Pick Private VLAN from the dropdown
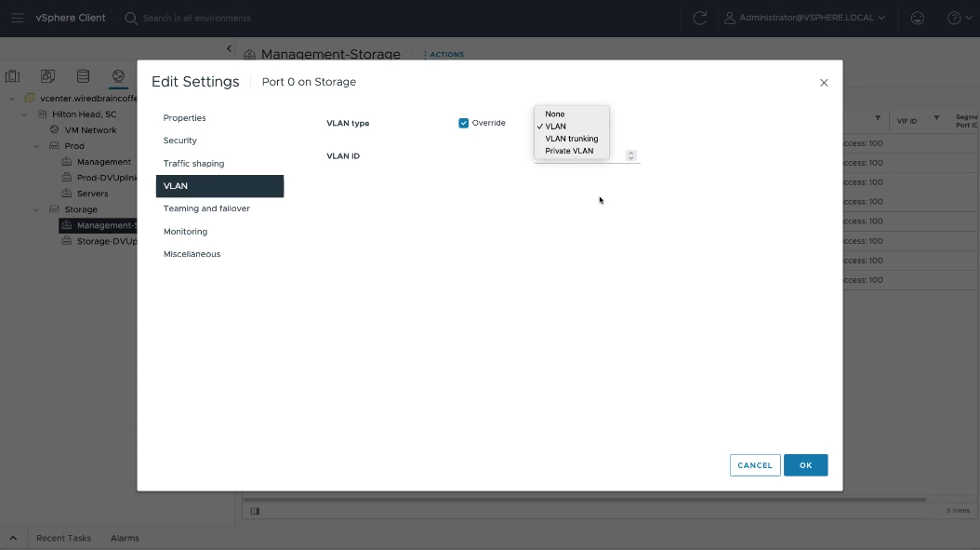Screen dimensions: 980x550 (569, 151)
